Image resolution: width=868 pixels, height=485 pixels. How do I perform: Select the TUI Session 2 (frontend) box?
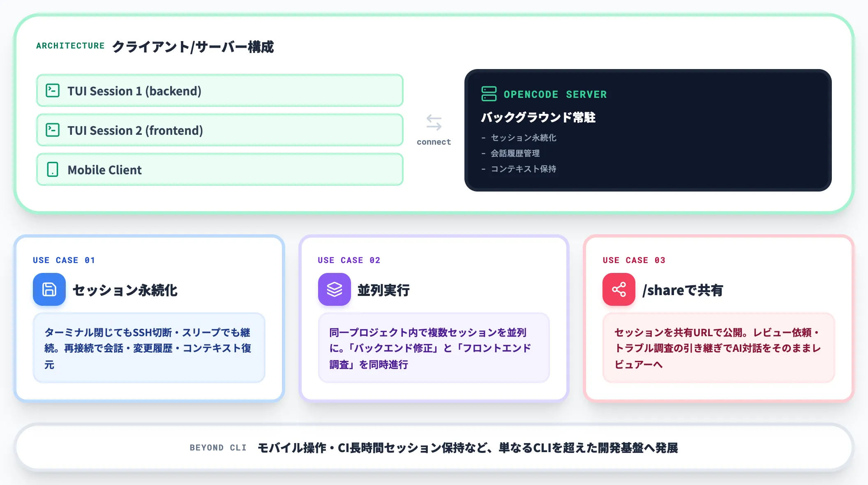(220, 130)
